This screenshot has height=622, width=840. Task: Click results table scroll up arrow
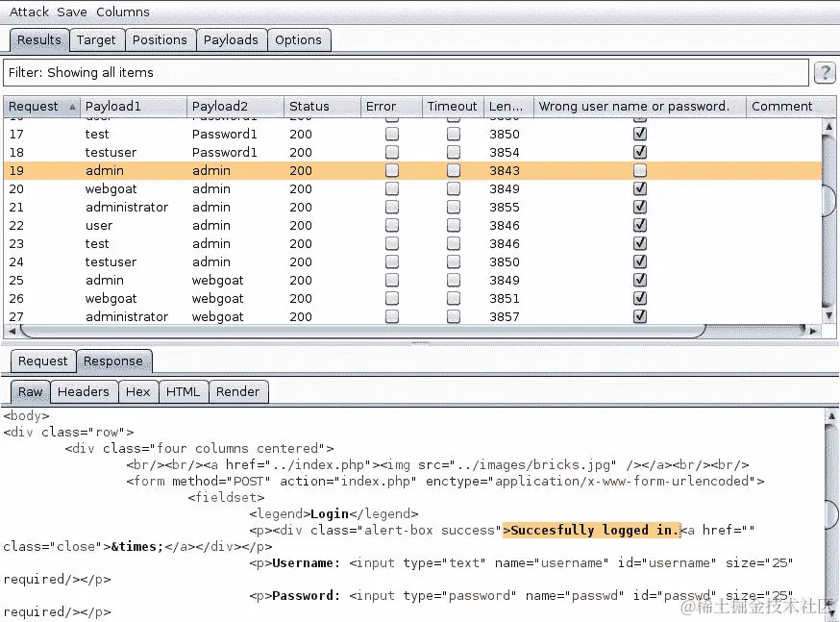point(828,127)
